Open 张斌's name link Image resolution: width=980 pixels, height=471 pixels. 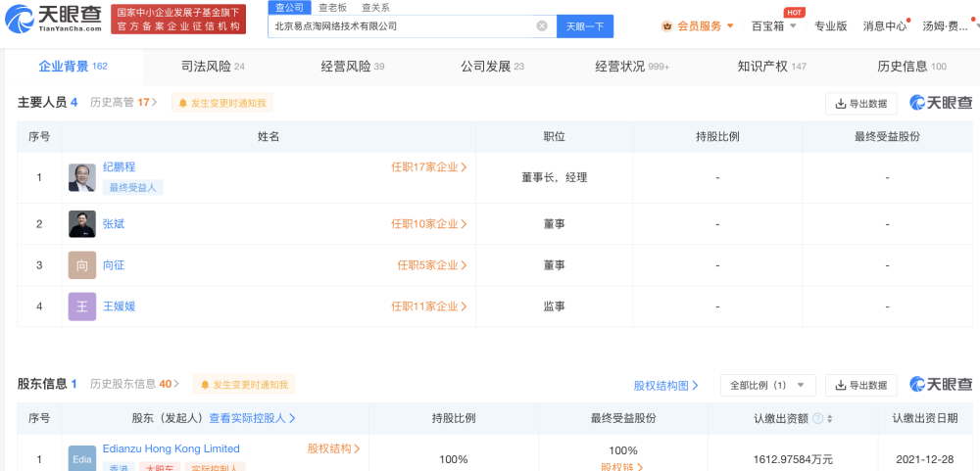pyautogui.click(x=113, y=223)
